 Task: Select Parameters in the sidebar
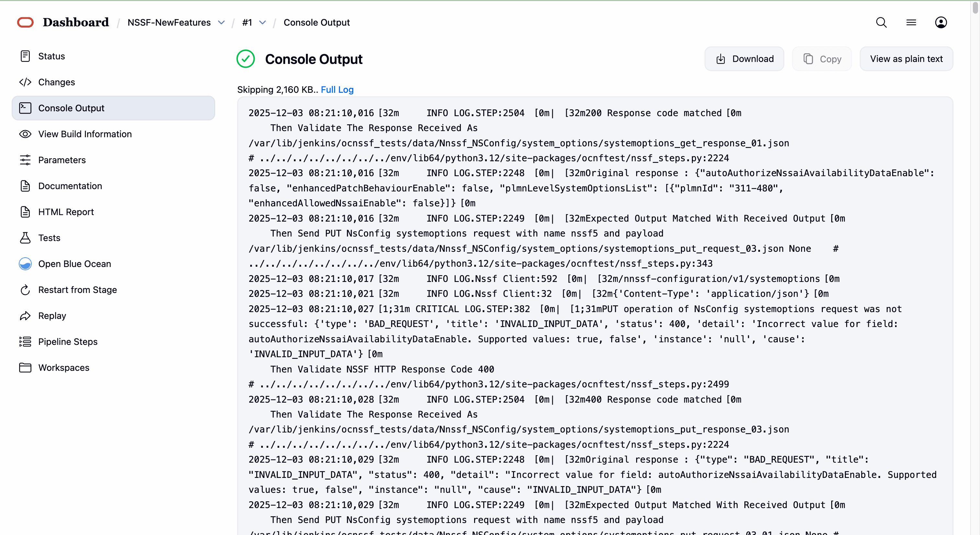(62, 160)
